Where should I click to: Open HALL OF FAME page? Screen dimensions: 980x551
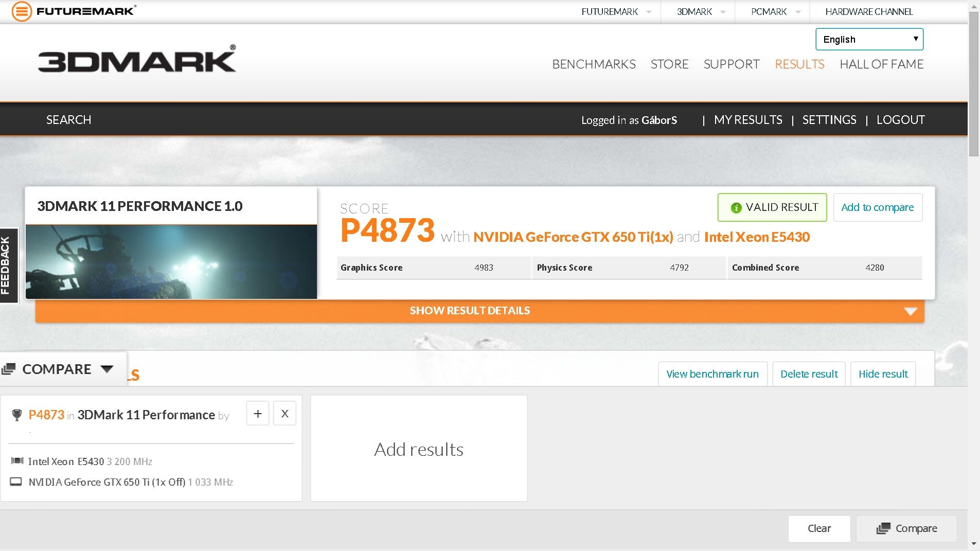[x=882, y=64]
